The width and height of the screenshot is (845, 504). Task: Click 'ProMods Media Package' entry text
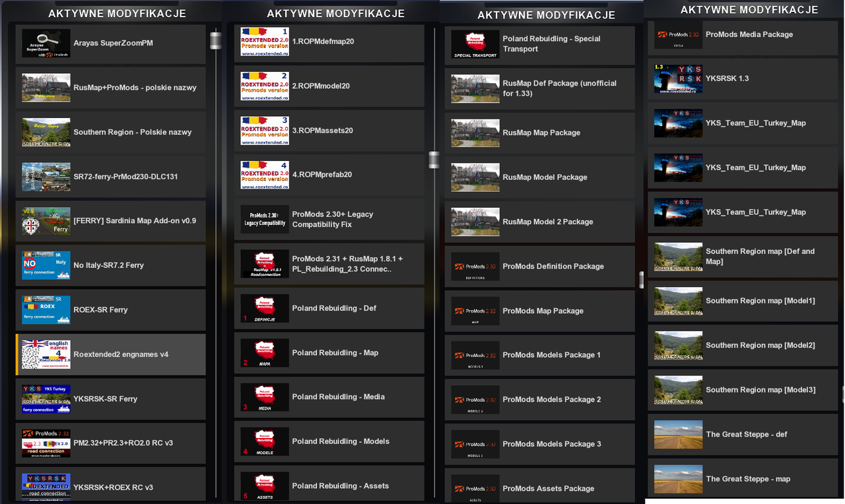pos(749,34)
